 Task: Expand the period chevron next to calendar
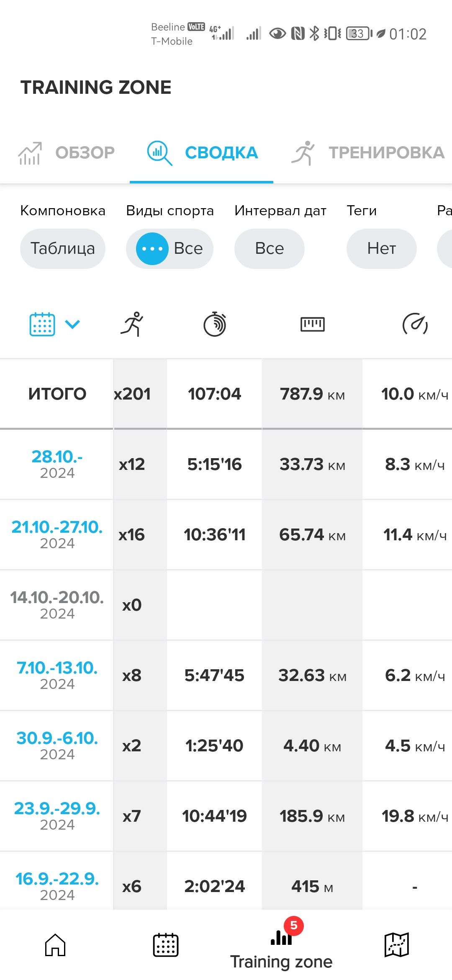tap(72, 324)
